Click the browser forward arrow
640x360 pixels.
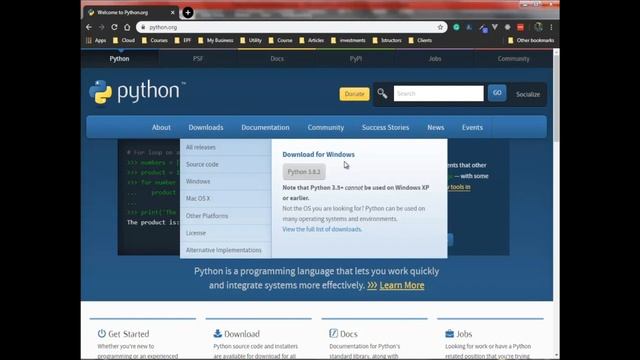coord(101,27)
